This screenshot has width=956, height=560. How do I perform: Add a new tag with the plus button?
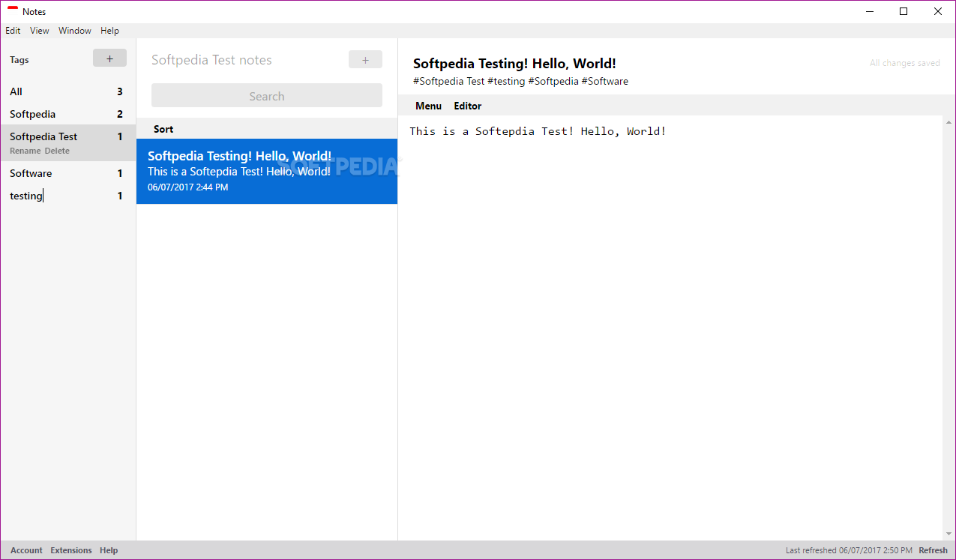coord(109,58)
